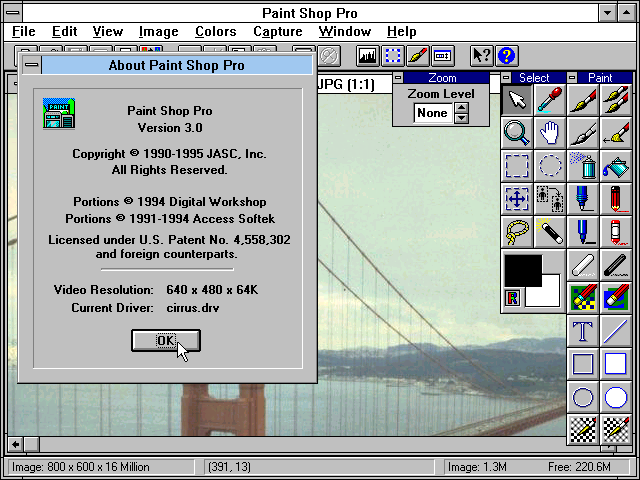Pick the eraser over checkered pattern tool
640x480 pixels.
coord(583,298)
